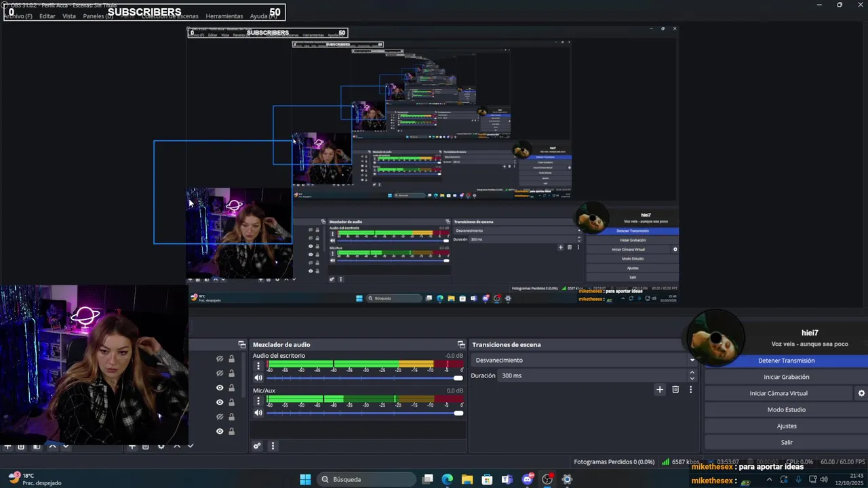This screenshot has width=868, height=488.
Task: Open scene filters icon in scenes toolbar
Action: pyautogui.click(x=37, y=447)
